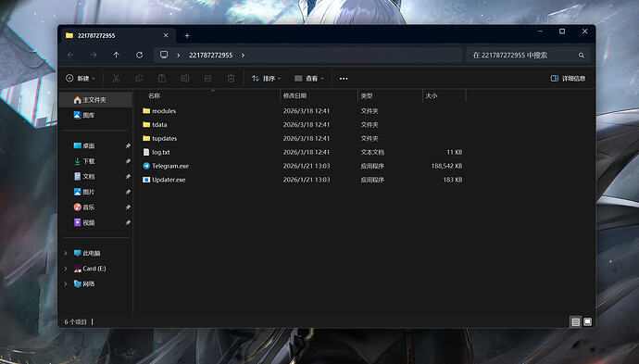Unpin 下载 from quick access
Screen dimensions: 639x364
[x=128, y=161]
